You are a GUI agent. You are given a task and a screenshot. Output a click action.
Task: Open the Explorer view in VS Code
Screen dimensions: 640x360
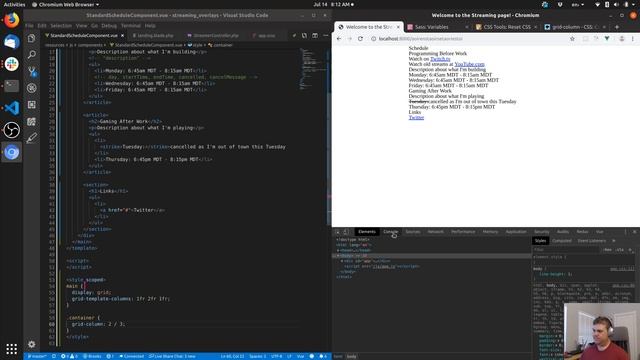[x=31, y=38]
